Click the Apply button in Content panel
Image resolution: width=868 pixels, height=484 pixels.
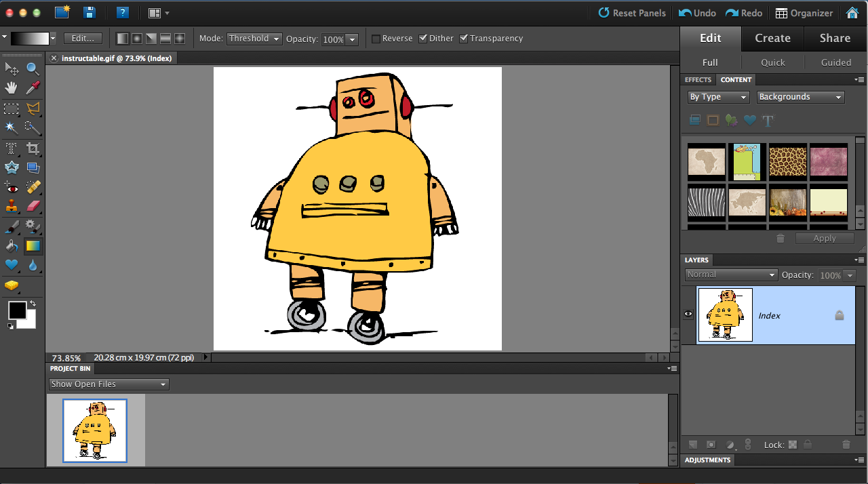click(825, 239)
